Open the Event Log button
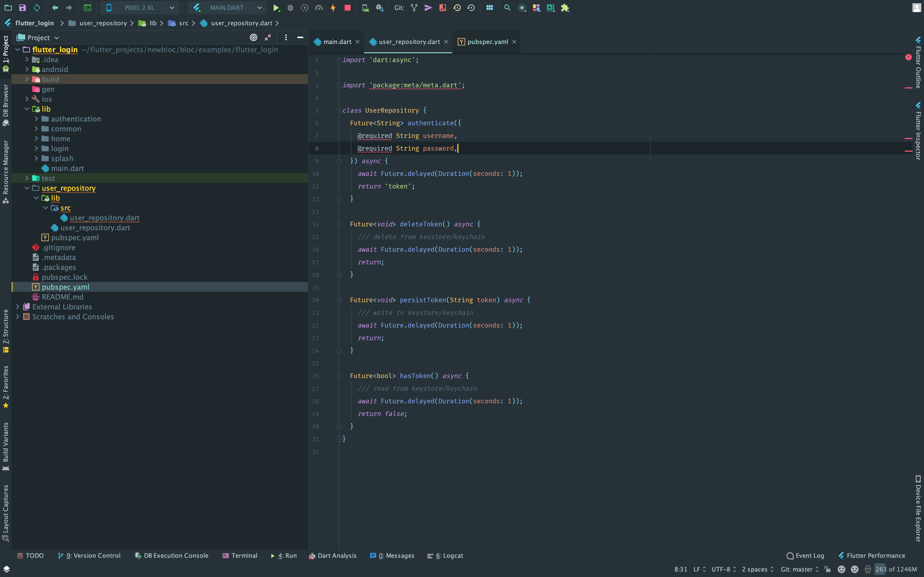Viewport: 924px width, 577px height. coord(805,556)
